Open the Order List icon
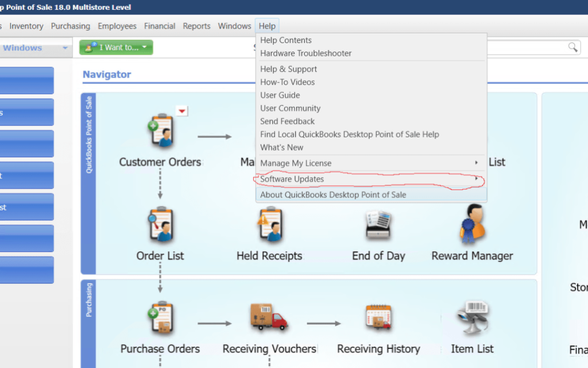Screen dimensions: 588x368 161,224
